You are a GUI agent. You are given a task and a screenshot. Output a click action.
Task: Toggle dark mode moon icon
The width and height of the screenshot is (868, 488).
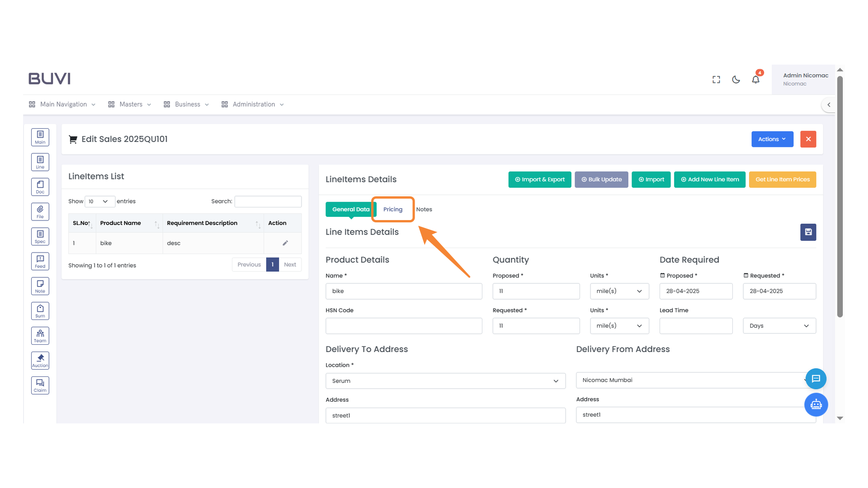tap(736, 80)
